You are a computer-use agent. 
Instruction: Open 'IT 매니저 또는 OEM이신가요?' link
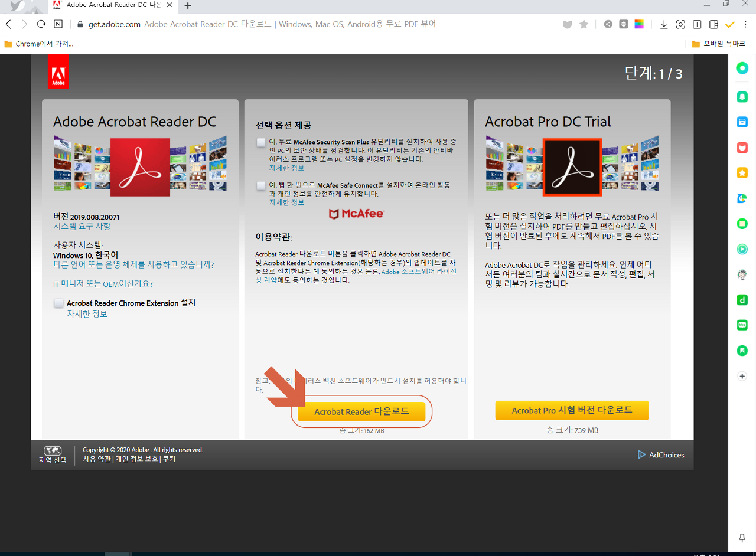tap(103, 283)
